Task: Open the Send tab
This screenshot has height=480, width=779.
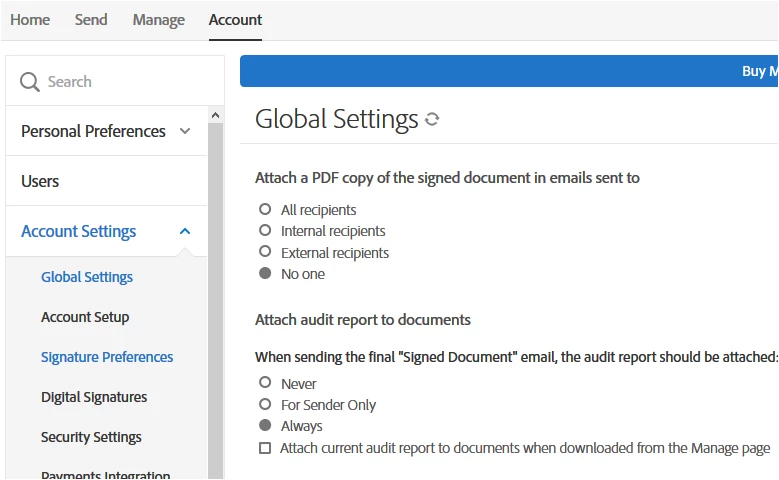Action: 91,20
